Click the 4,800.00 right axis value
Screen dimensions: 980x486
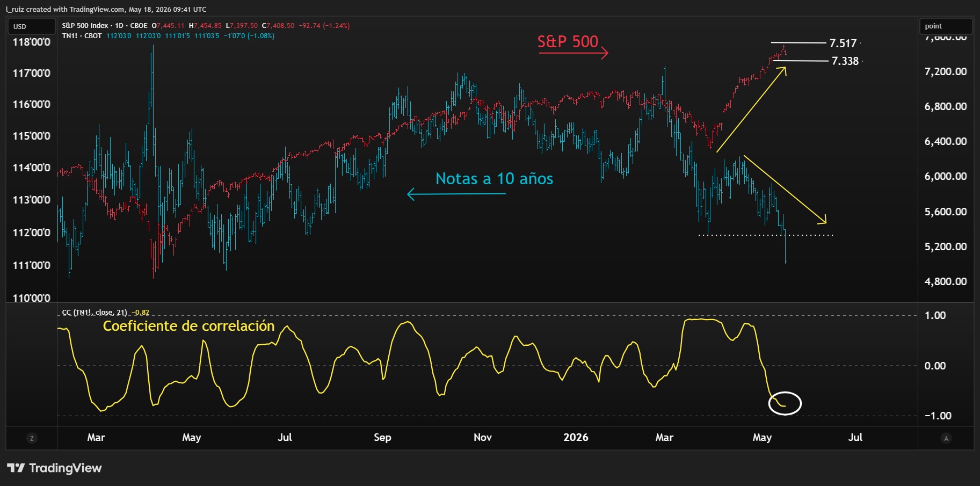tap(946, 281)
